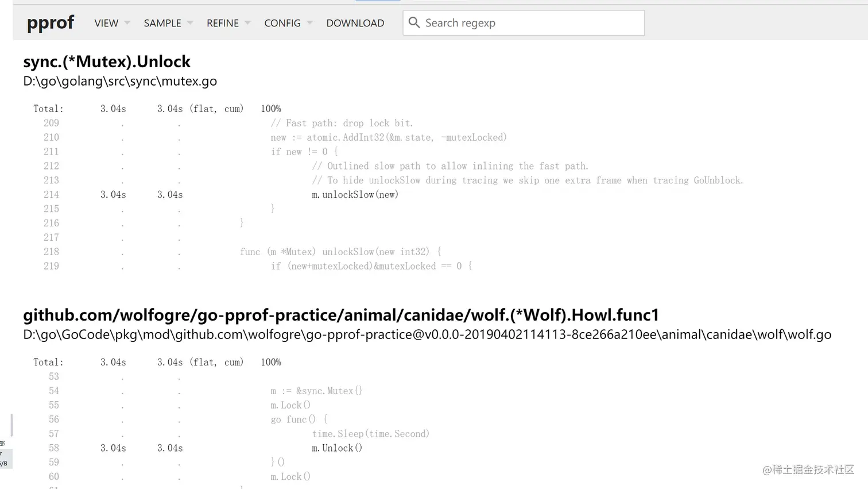Click the magnifier icon in search box

point(414,23)
